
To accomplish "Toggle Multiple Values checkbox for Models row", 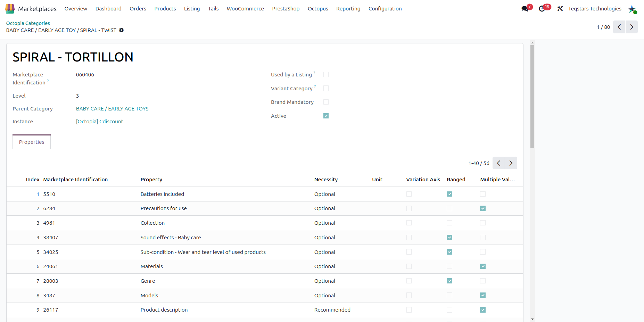I will point(483,295).
